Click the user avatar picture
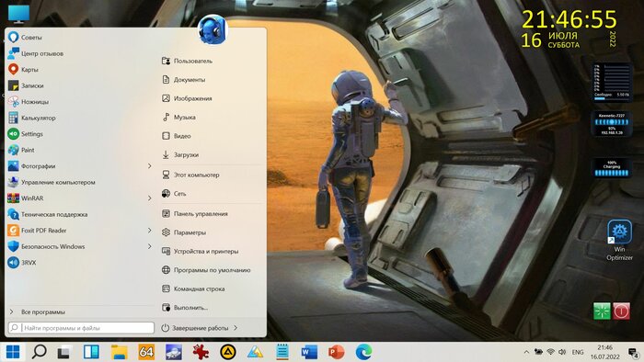 coord(213,29)
